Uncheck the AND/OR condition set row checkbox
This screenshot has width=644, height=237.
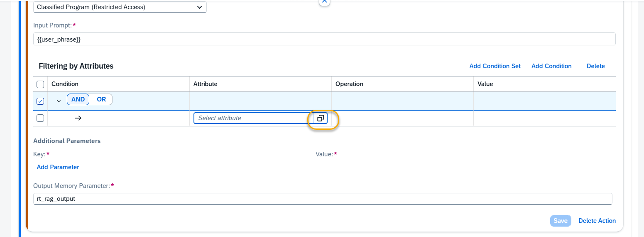point(40,101)
